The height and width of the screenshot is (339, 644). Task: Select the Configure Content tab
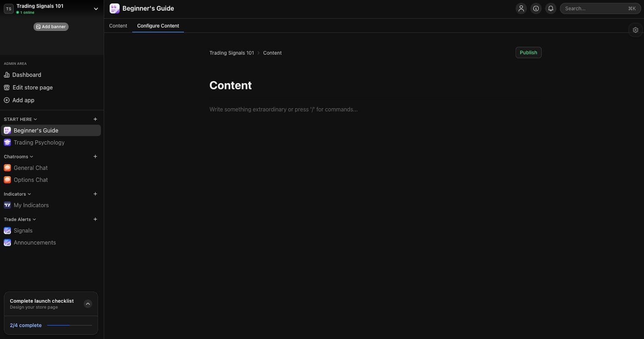[x=158, y=26]
